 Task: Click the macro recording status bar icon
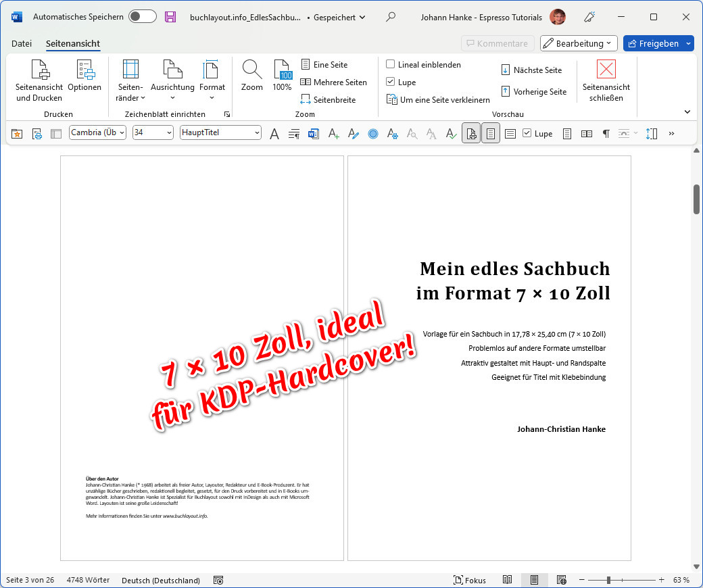218,581
